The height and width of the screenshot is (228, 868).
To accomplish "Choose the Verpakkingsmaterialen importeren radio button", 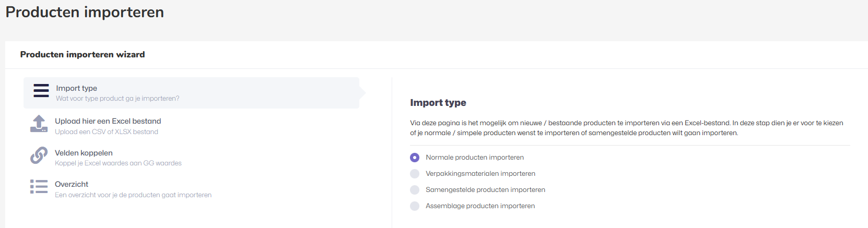I will click(x=415, y=174).
